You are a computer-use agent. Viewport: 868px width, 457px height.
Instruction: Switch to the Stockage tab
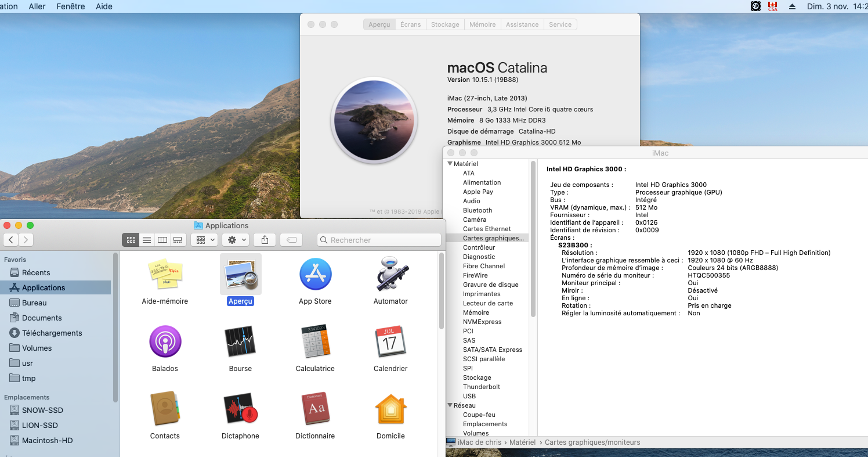coord(445,24)
